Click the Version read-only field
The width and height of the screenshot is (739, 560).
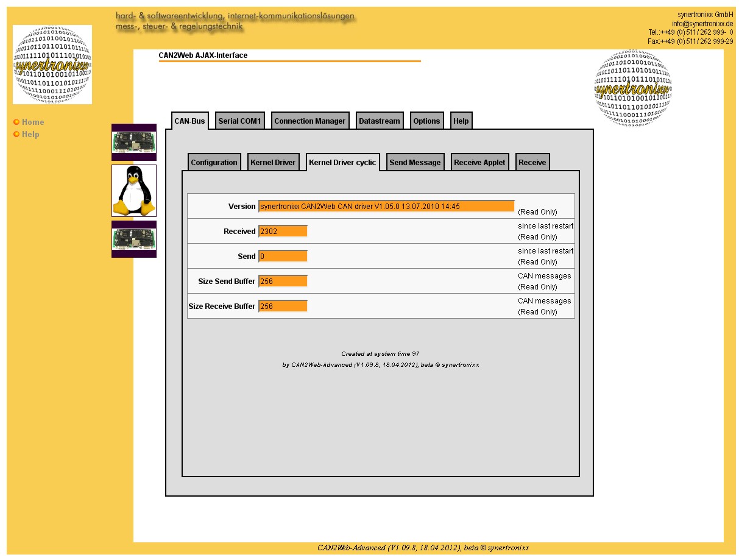point(386,207)
